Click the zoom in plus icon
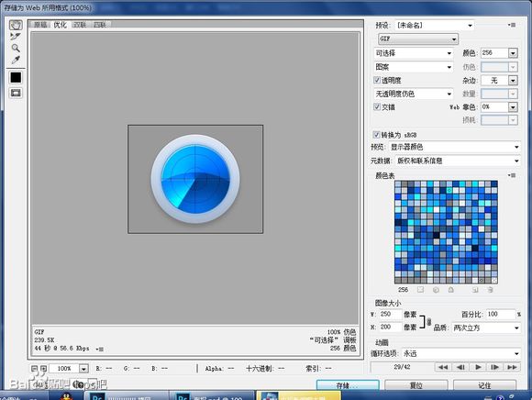Image resolution: width=532 pixels, height=400 pixels. [x=43, y=368]
